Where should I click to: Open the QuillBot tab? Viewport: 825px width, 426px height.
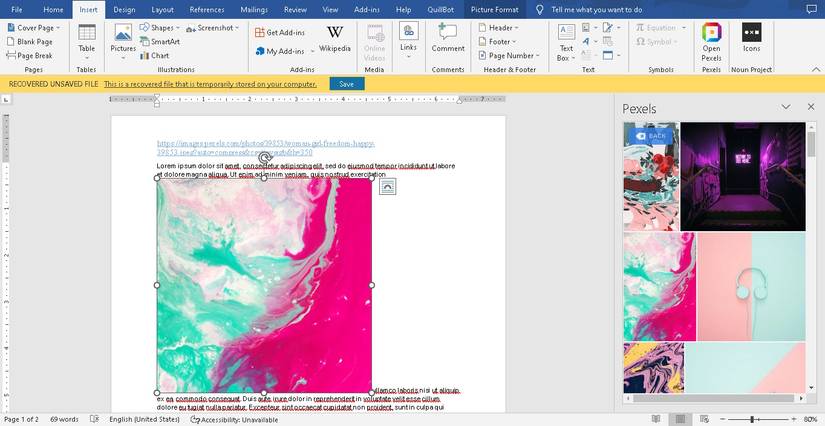click(x=441, y=9)
